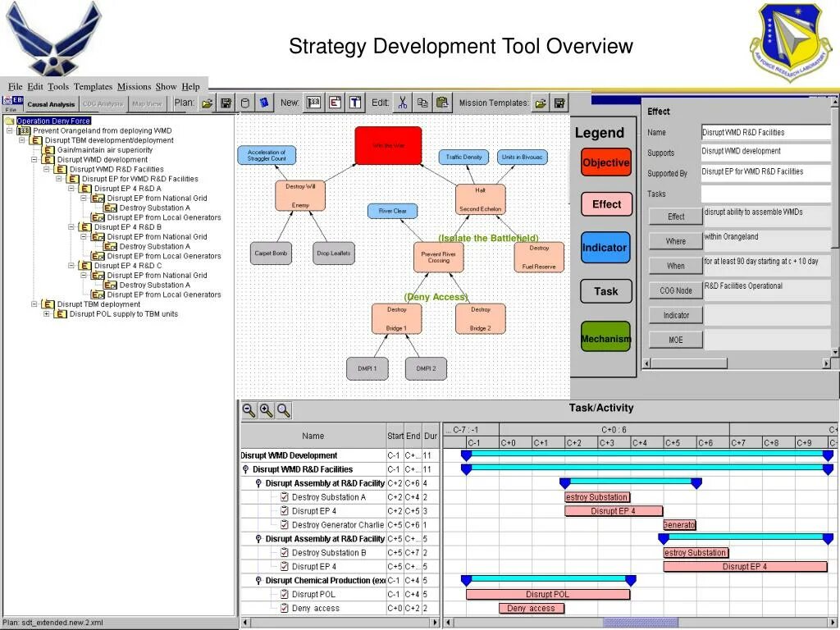Collapse the Disrupt EP 4 R&D C node
840x630 pixels.
71,266
